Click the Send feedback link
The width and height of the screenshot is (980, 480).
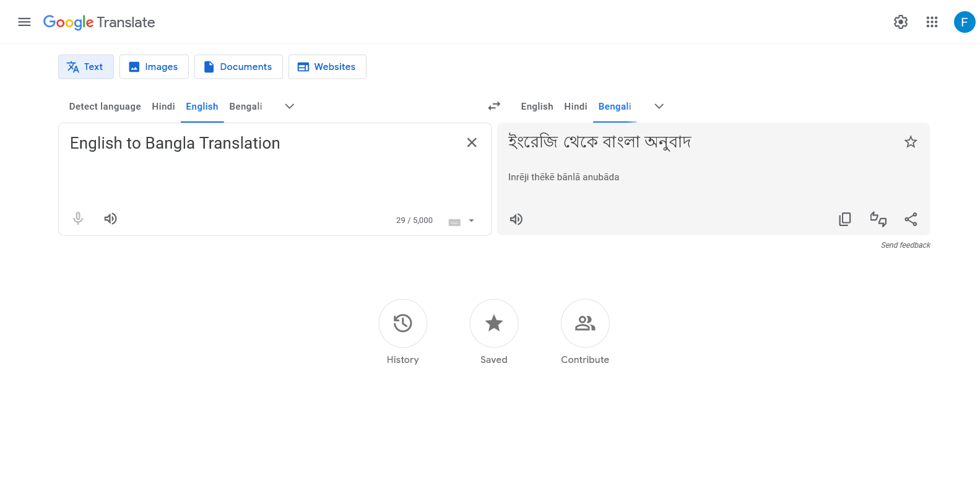[905, 245]
